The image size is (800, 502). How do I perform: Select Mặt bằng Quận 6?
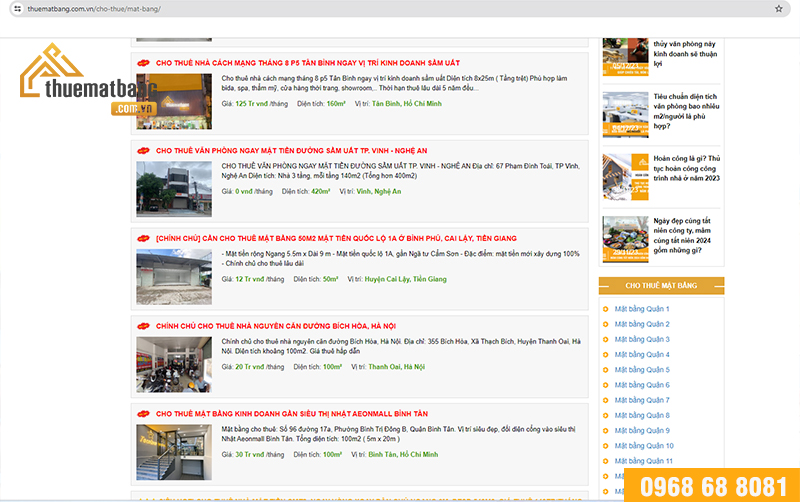(x=642, y=385)
